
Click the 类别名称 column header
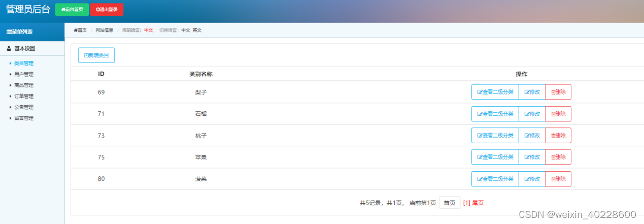point(201,74)
